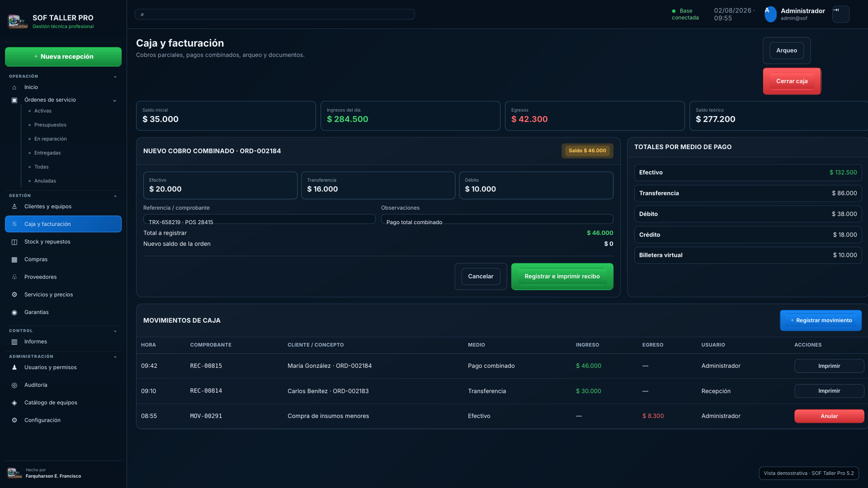Click the Referencia / comprobante input field

[259, 219]
